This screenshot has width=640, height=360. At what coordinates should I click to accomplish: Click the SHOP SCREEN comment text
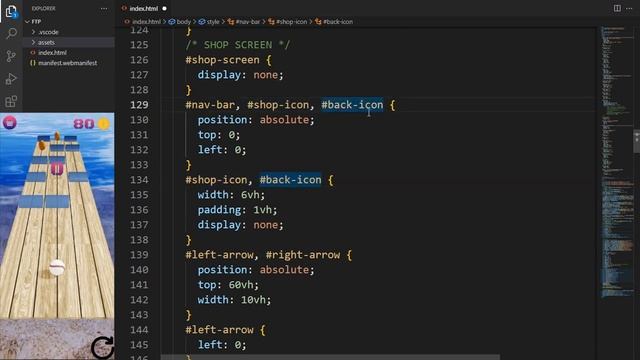[238, 45]
